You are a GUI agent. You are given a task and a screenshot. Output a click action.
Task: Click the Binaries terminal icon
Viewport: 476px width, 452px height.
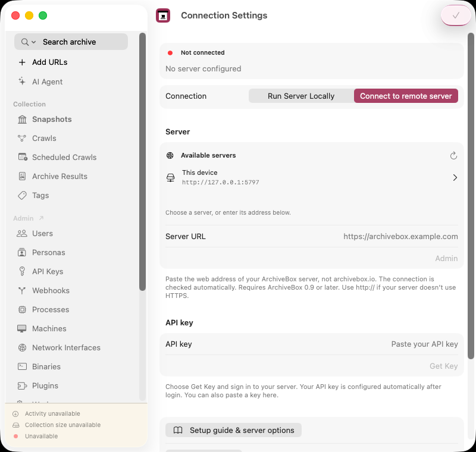(x=22, y=366)
